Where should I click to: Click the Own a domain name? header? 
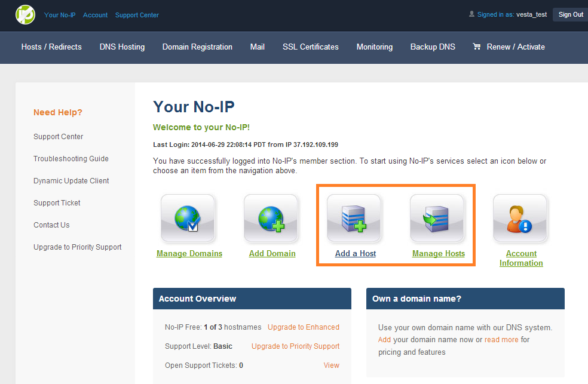465,299
